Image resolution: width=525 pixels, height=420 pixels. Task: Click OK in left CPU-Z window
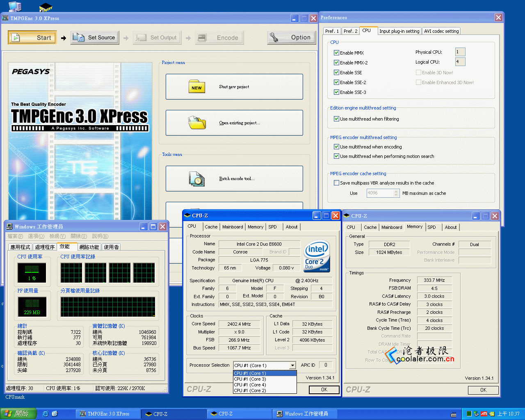(x=324, y=390)
